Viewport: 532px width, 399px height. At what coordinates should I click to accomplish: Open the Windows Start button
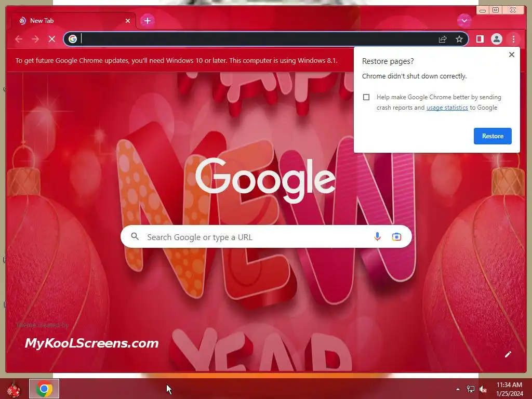point(14,389)
